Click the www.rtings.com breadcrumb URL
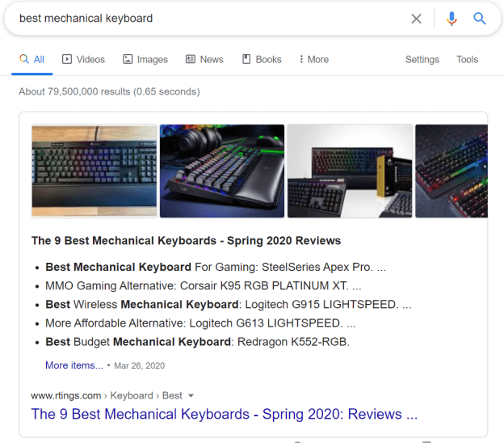This screenshot has height=443, width=504. click(x=66, y=396)
